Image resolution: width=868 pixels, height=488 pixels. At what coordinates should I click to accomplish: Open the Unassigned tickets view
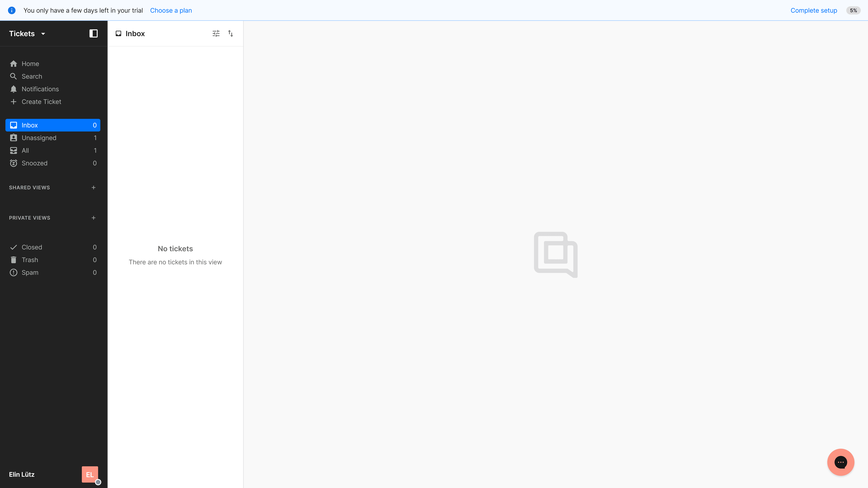pyautogui.click(x=53, y=138)
